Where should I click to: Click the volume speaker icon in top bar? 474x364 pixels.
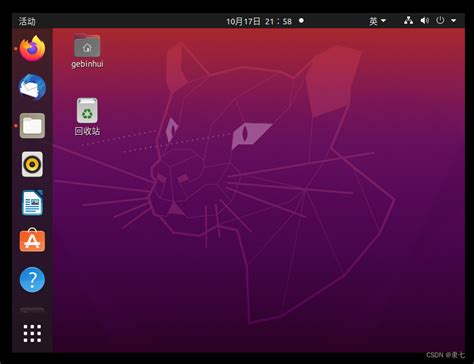tap(424, 21)
